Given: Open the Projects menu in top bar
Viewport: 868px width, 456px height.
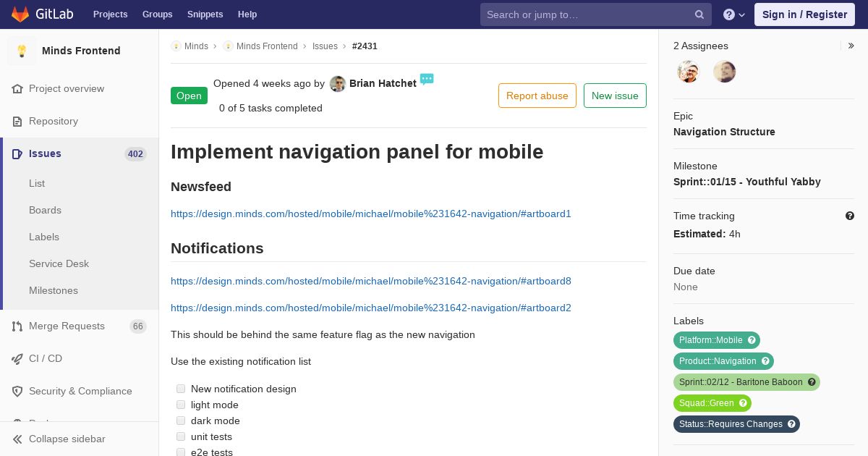Looking at the screenshot, I should 111,14.
